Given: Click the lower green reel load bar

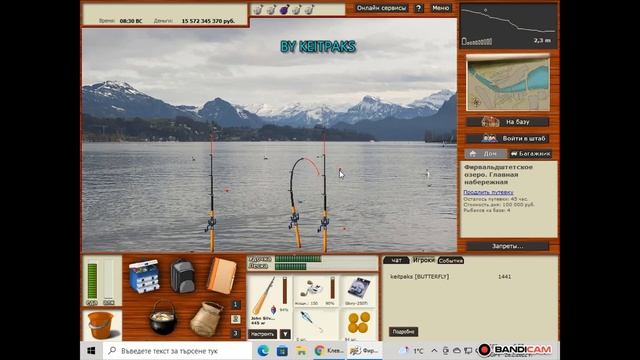Looking at the screenshot, I should coord(291,267).
